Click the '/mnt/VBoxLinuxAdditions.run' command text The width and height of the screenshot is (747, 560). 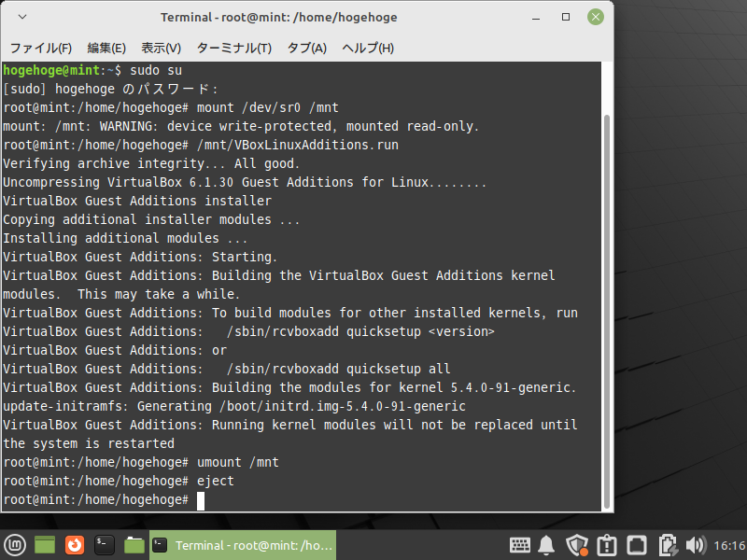click(x=298, y=145)
